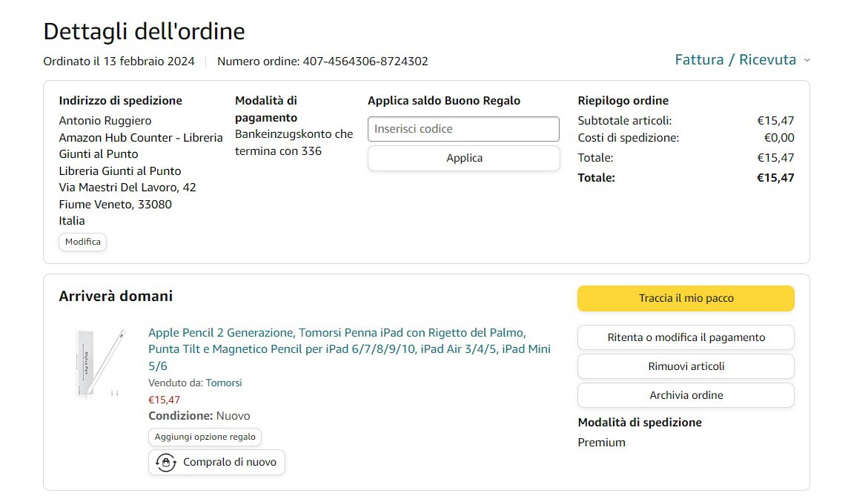
Task: Open the Tomorsi seller link
Action: coord(224,383)
